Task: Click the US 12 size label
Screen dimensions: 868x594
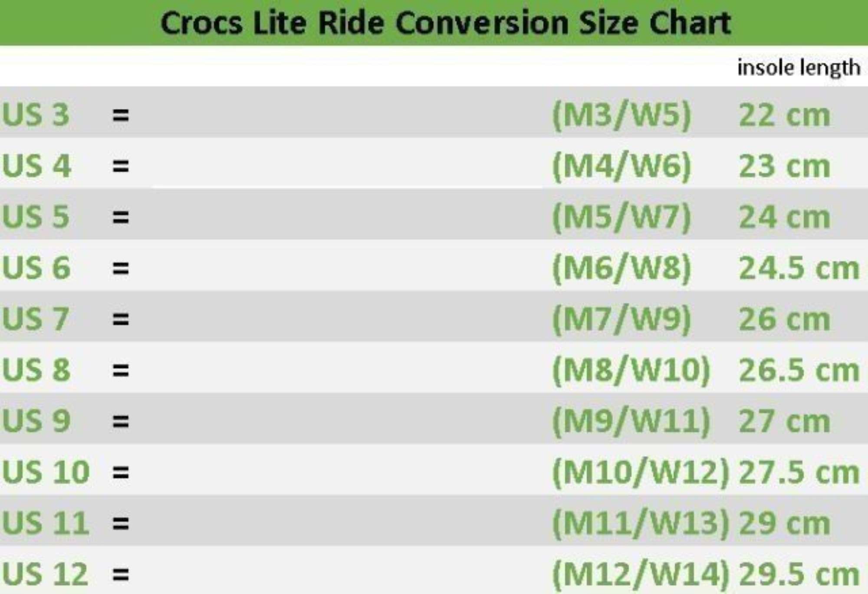Action: point(46,574)
